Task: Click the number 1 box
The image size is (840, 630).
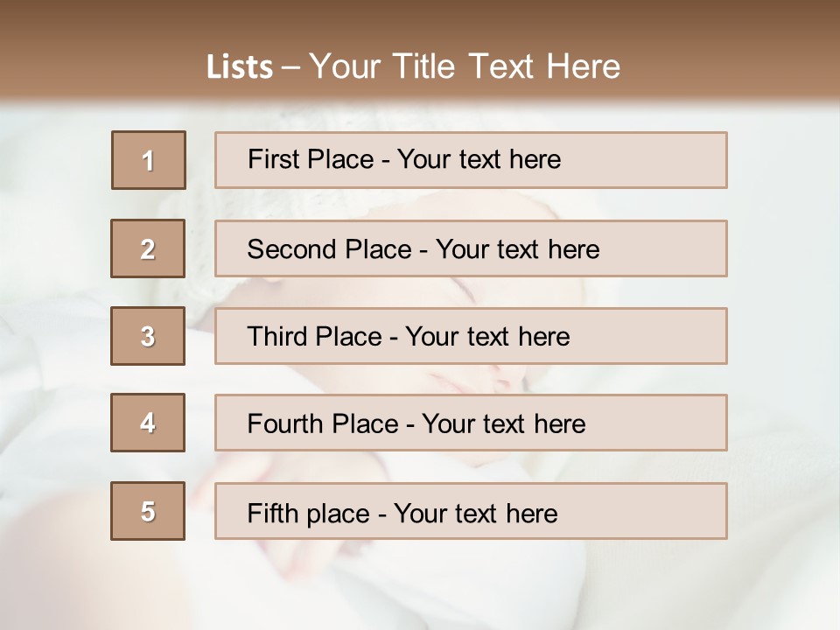Action: (148, 160)
